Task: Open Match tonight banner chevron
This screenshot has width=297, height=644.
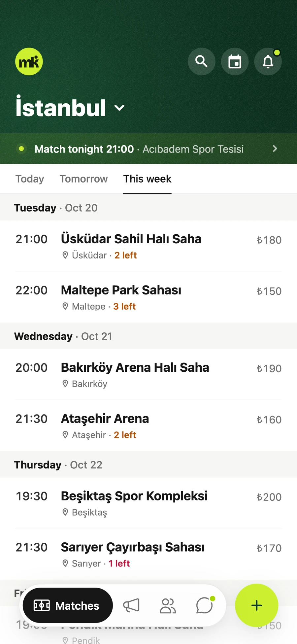Action: click(275, 149)
